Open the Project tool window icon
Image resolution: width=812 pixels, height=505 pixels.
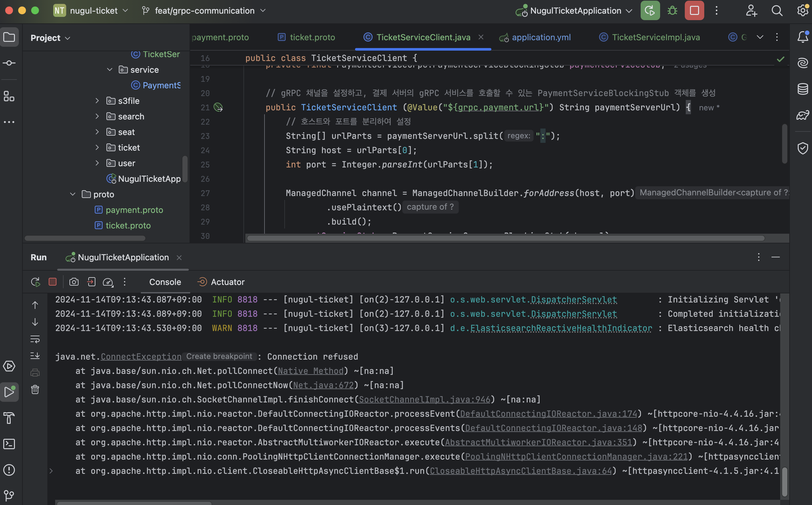pyautogui.click(x=9, y=37)
